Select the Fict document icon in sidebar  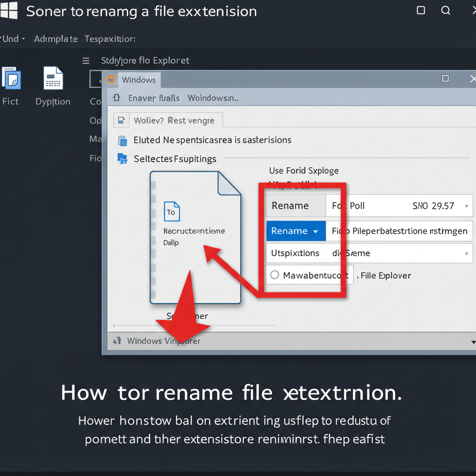tap(12, 79)
